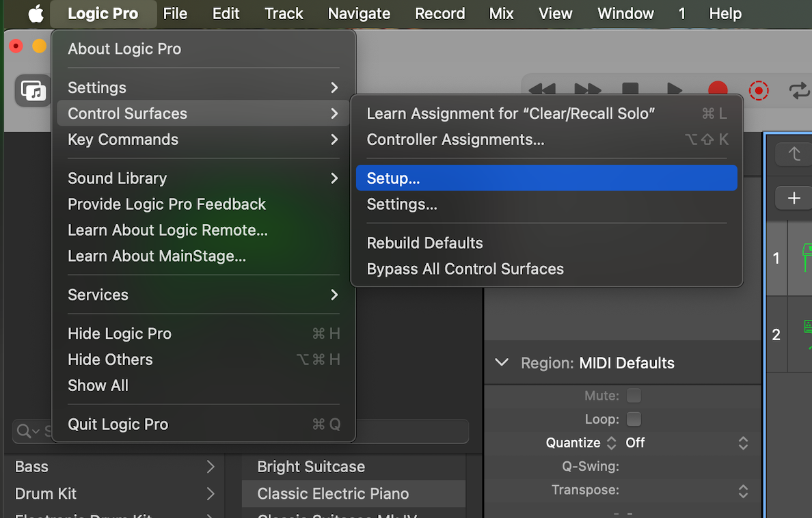Image resolution: width=812 pixels, height=518 pixels.
Task: Select Controller Assignments… from the submenu
Action: point(547,139)
